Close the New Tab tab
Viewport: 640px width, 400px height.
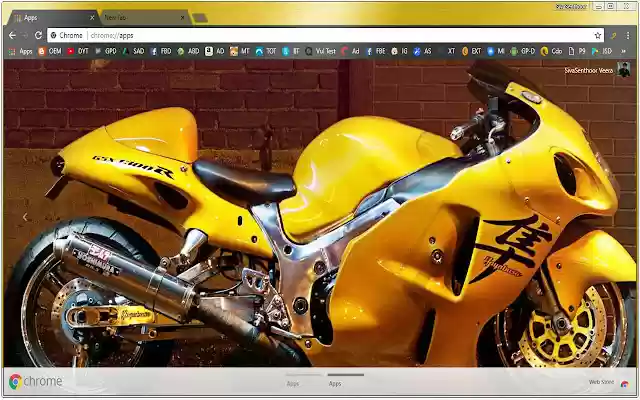pyautogui.click(x=182, y=18)
